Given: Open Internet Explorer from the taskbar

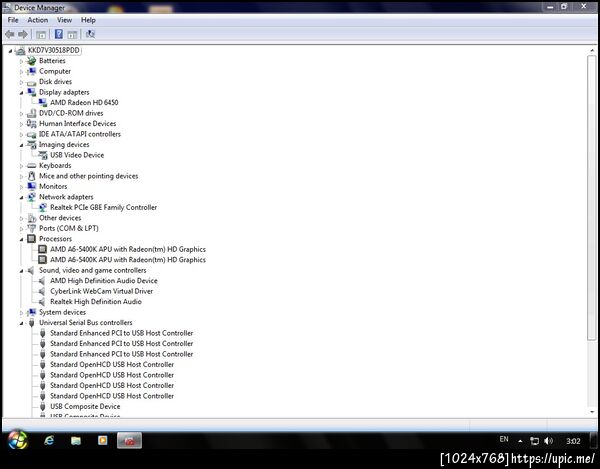Looking at the screenshot, I should point(49,440).
